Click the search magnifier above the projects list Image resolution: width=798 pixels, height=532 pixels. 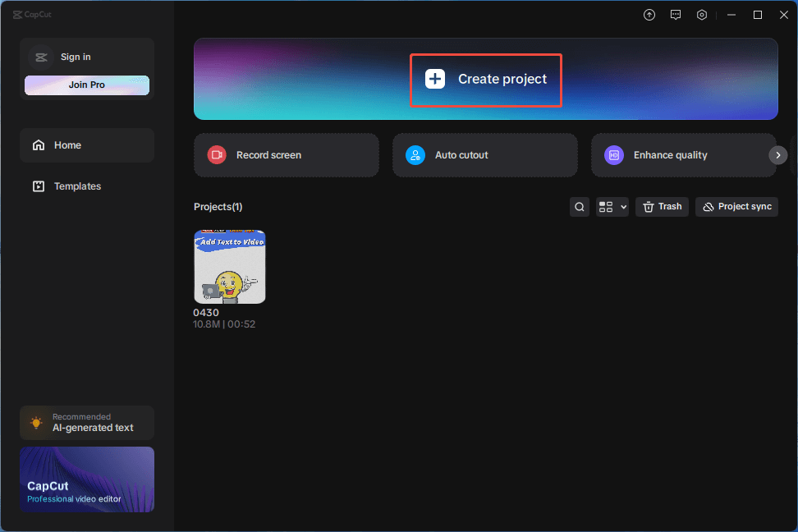579,206
